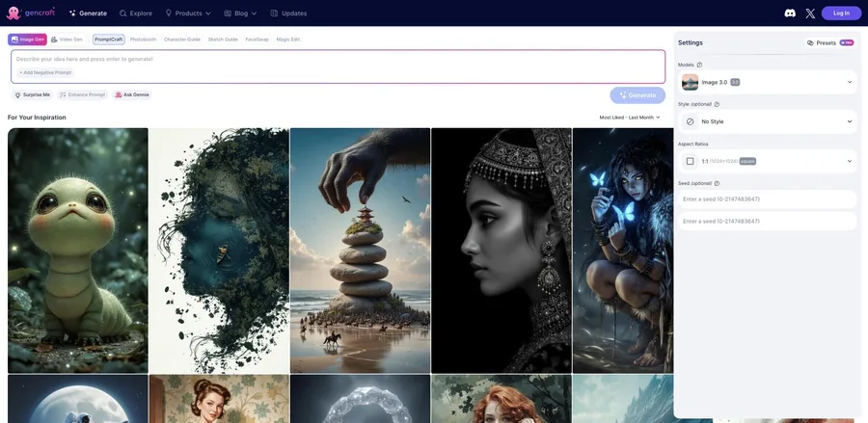Click the Enhance Prompt button
868x423 pixels.
82,95
